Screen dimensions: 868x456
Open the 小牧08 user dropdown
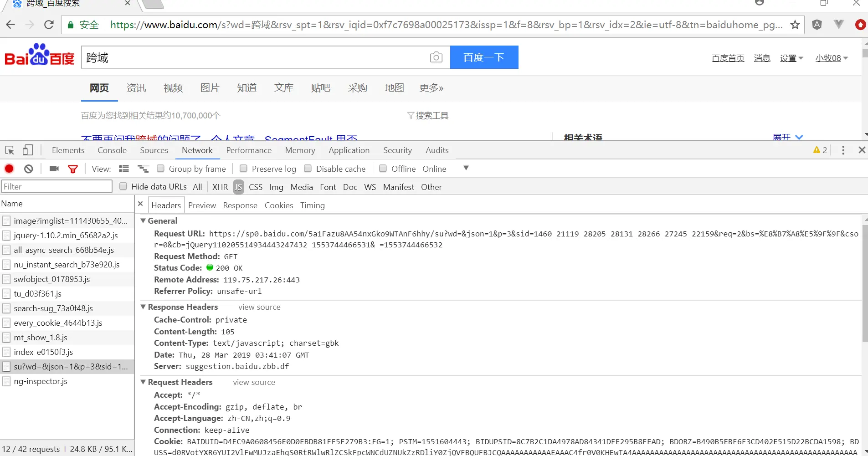click(x=832, y=58)
